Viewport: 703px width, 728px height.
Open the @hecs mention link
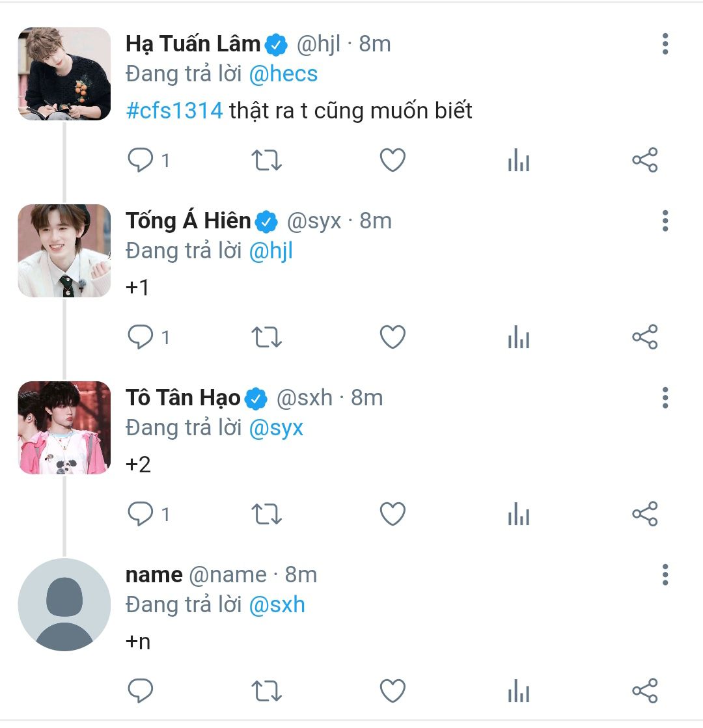pyautogui.click(x=283, y=74)
